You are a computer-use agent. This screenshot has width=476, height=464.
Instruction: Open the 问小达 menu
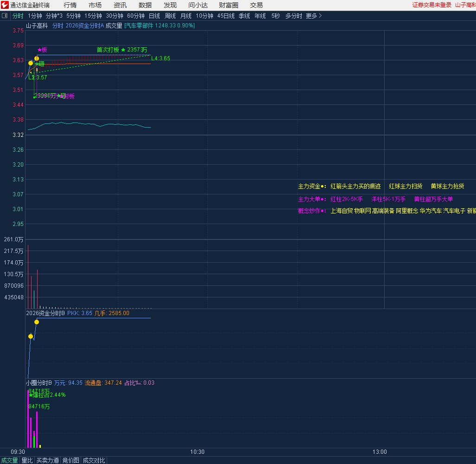(x=198, y=5)
